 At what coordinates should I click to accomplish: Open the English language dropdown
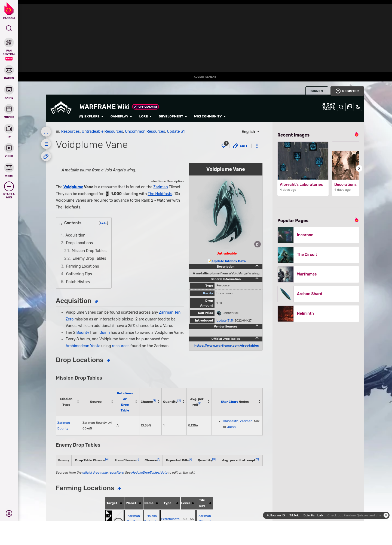click(x=250, y=132)
